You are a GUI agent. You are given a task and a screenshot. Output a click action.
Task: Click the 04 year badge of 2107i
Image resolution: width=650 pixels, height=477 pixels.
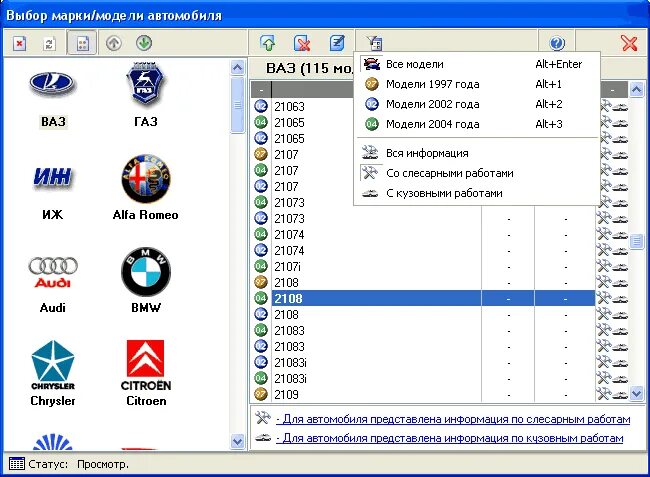(x=261, y=266)
